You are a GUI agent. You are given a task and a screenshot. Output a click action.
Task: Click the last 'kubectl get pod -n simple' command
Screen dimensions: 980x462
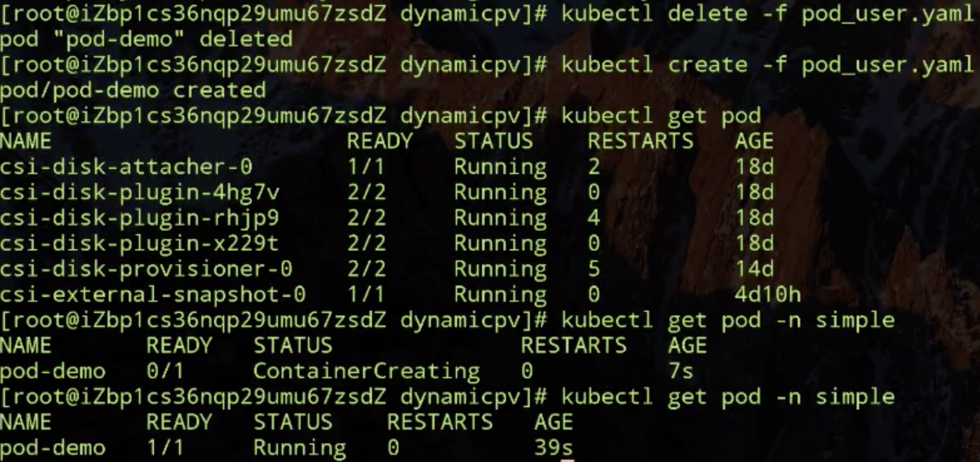click(x=728, y=397)
